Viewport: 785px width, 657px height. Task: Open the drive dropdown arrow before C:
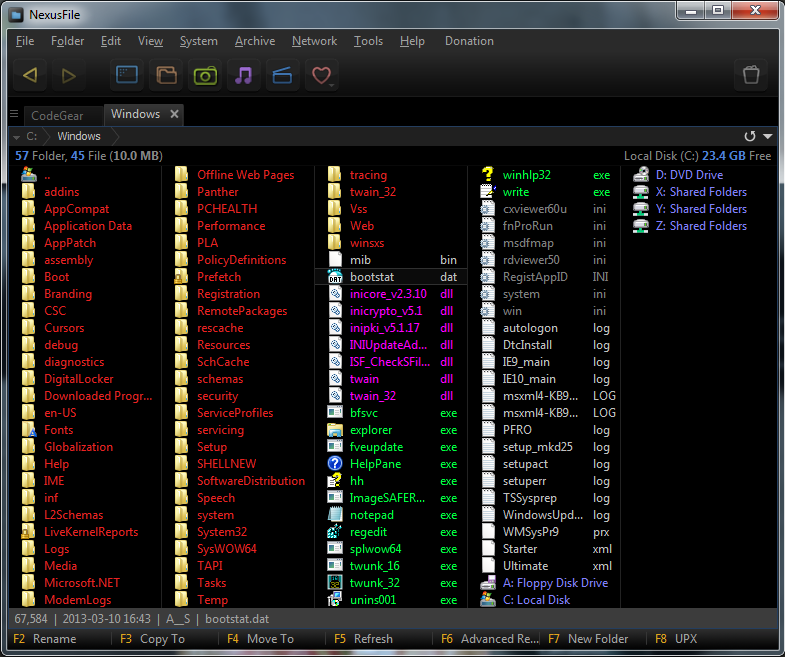17,137
